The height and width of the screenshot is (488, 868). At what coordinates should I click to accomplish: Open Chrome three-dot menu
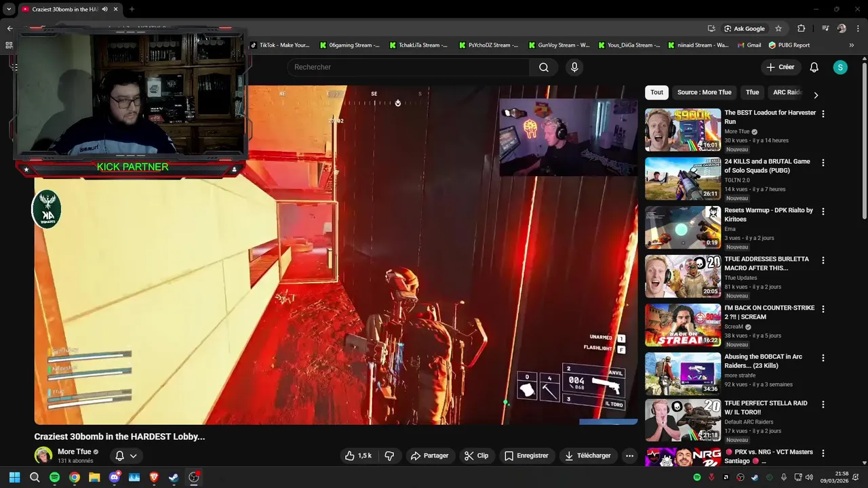(x=857, y=28)
